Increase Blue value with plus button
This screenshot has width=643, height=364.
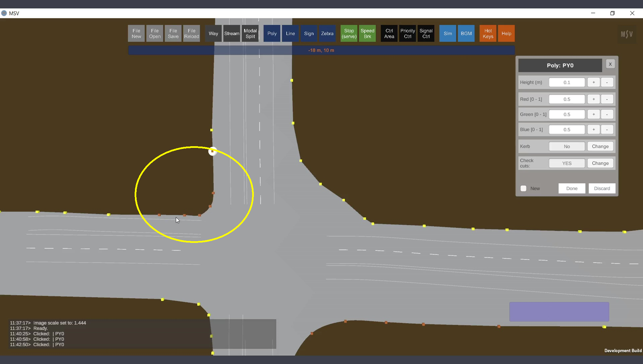tap(593, 129)
